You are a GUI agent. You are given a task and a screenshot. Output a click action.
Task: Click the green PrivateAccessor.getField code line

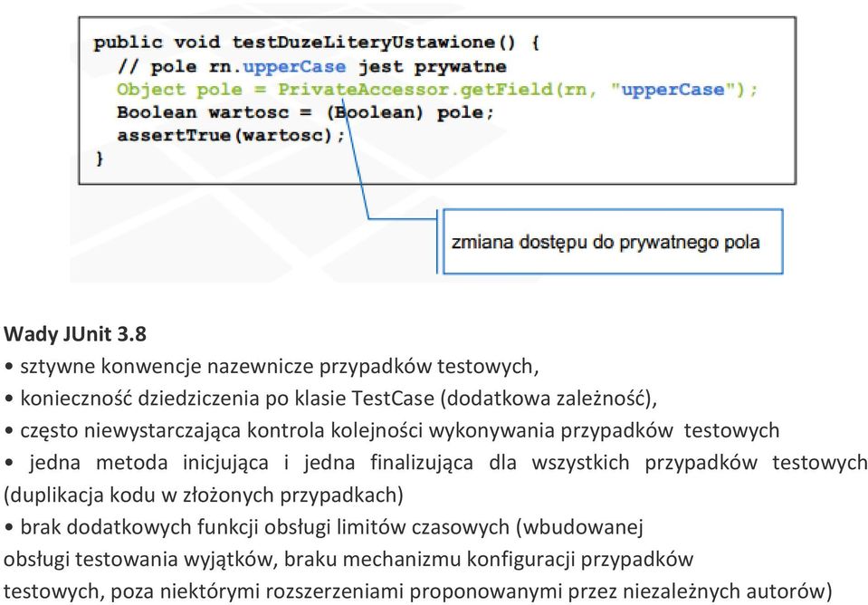tap(437, 90)
